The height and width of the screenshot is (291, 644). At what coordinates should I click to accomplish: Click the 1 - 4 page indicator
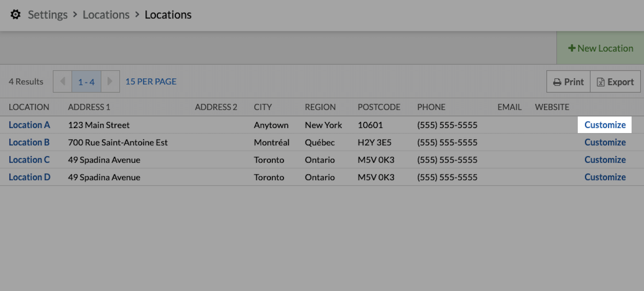click(86, 82)
